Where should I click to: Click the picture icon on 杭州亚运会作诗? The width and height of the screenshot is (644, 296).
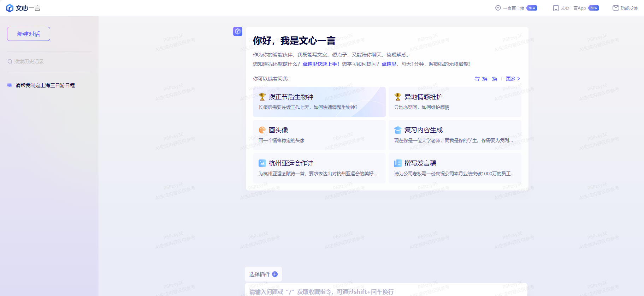pos(262,163)
